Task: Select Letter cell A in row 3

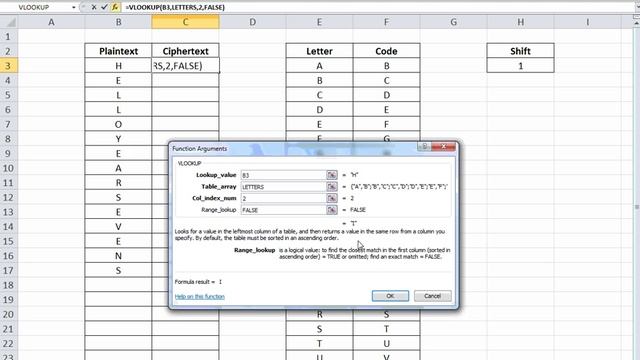Action: click(x=319, y=66)
